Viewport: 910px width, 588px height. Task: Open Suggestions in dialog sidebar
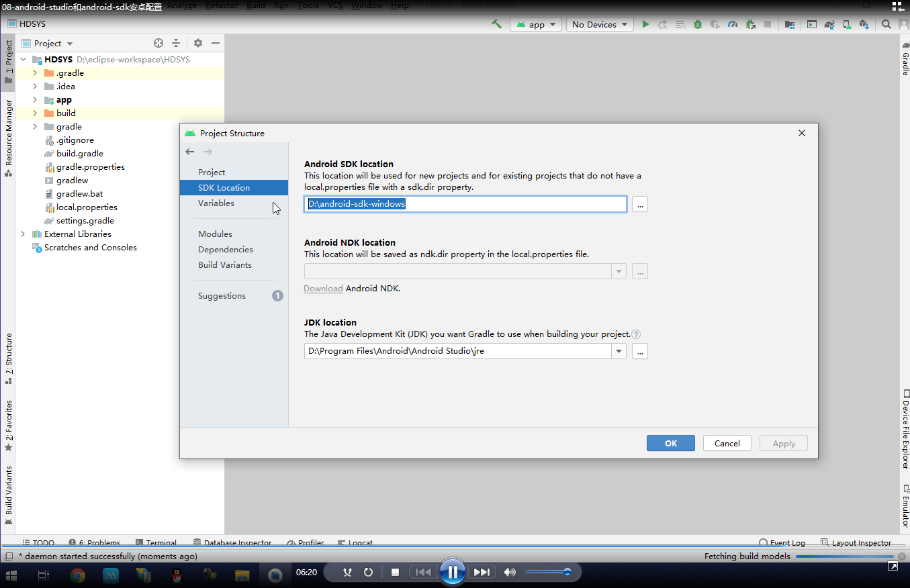[x=222, y=295]
